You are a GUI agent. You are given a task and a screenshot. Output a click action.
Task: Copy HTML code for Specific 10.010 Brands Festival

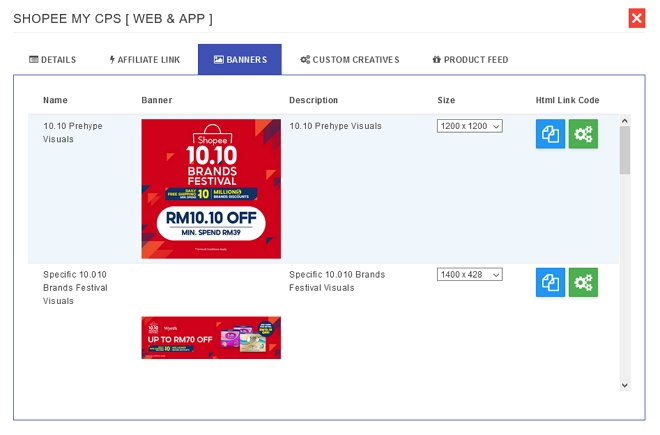(x=550, y=282)
